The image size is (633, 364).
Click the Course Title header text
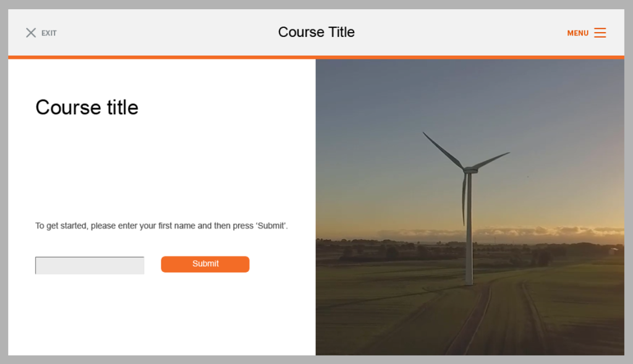point(316,32)
